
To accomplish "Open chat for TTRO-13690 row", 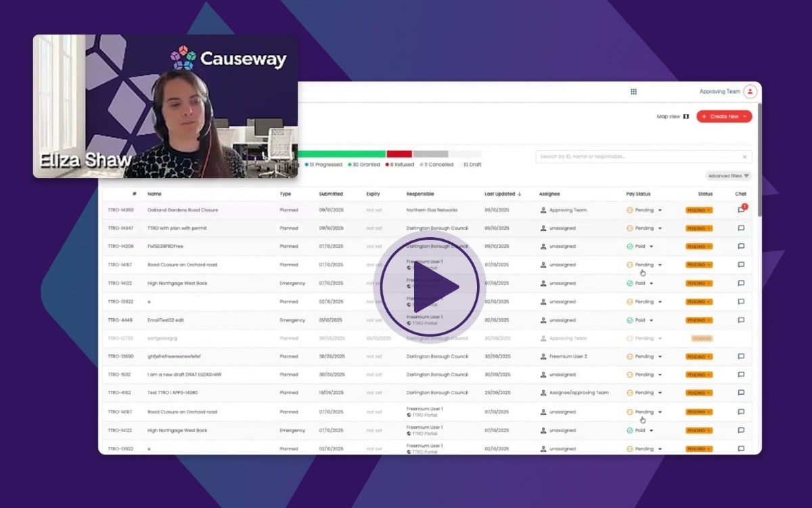I will [x=741, y=356].
